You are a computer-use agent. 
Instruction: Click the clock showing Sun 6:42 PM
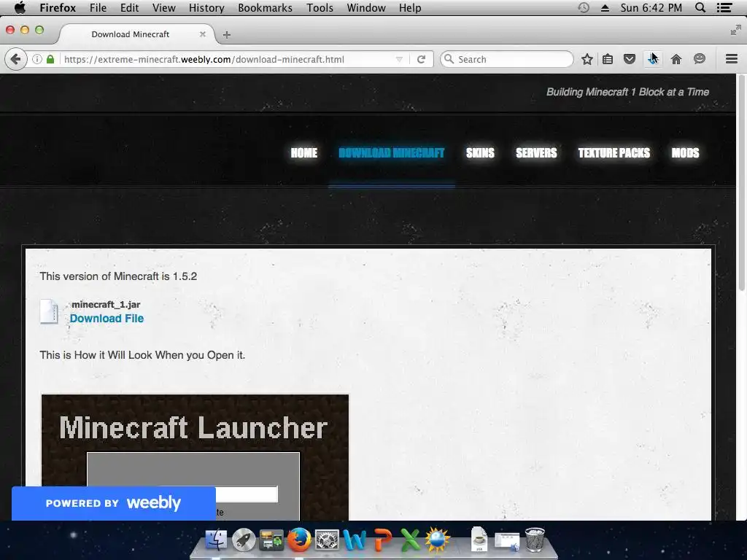[651, 8]
